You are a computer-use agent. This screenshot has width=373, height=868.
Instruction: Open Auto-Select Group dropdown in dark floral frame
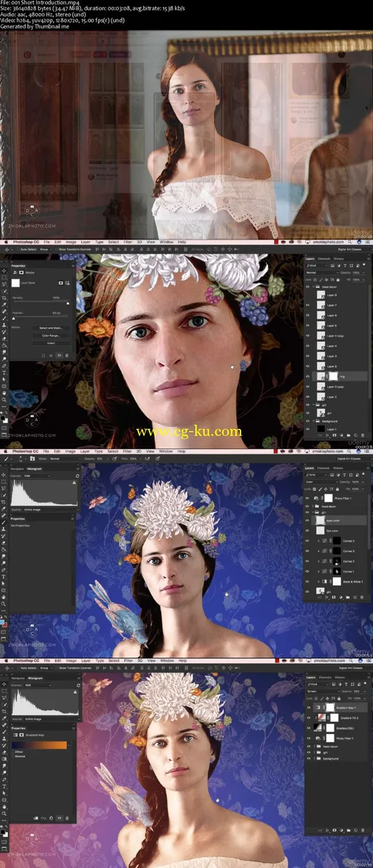[x=45, y=249]
